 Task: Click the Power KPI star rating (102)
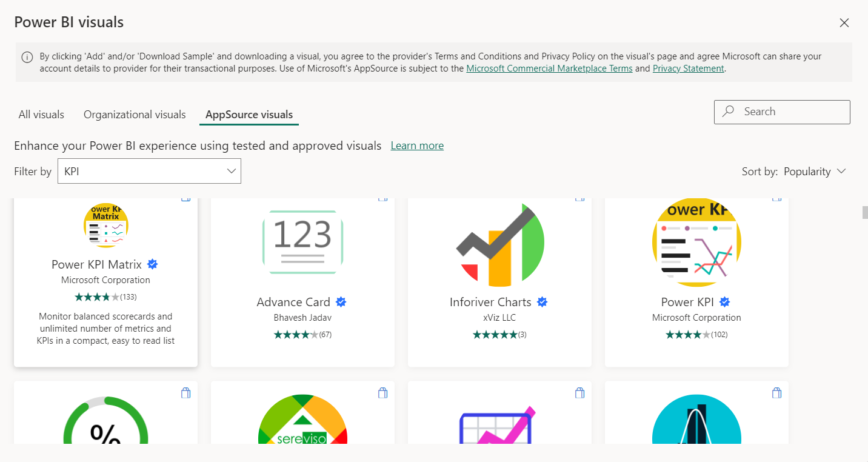pyautogui.click(x=696, y=335)
